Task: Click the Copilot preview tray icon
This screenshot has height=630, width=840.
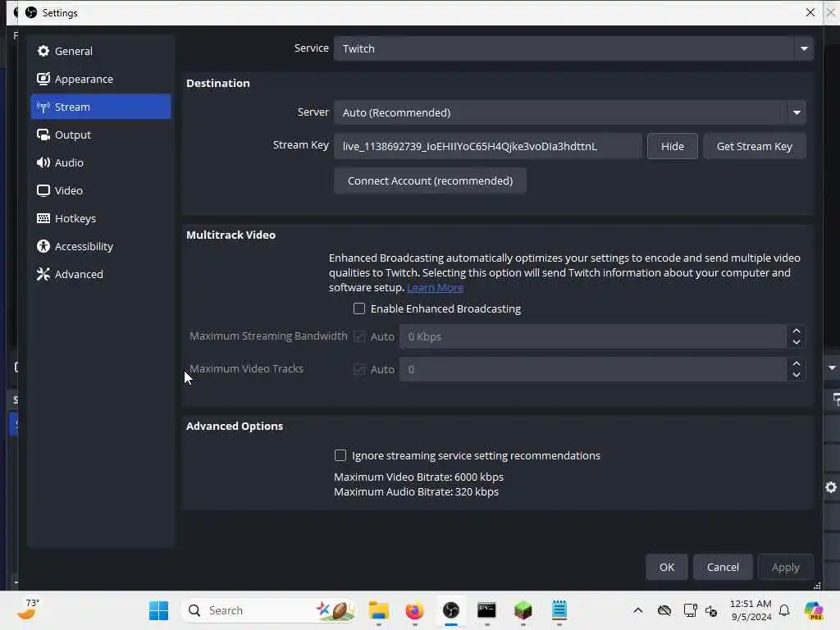Action: point(814,610)
